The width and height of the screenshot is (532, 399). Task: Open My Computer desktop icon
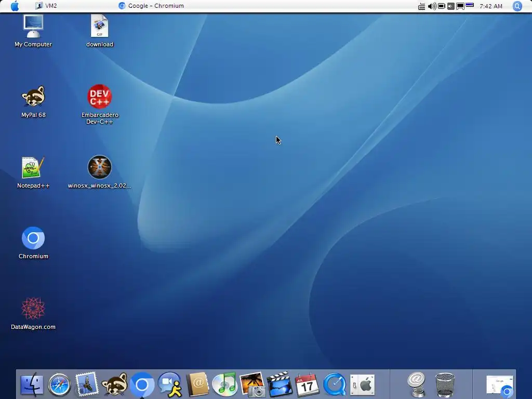[33, 31]
